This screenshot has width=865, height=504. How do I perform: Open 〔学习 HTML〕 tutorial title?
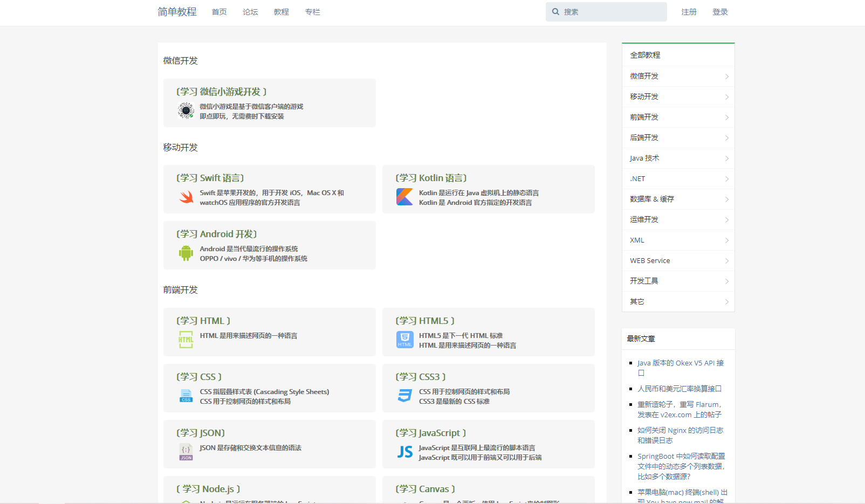[x=203, y=321]
